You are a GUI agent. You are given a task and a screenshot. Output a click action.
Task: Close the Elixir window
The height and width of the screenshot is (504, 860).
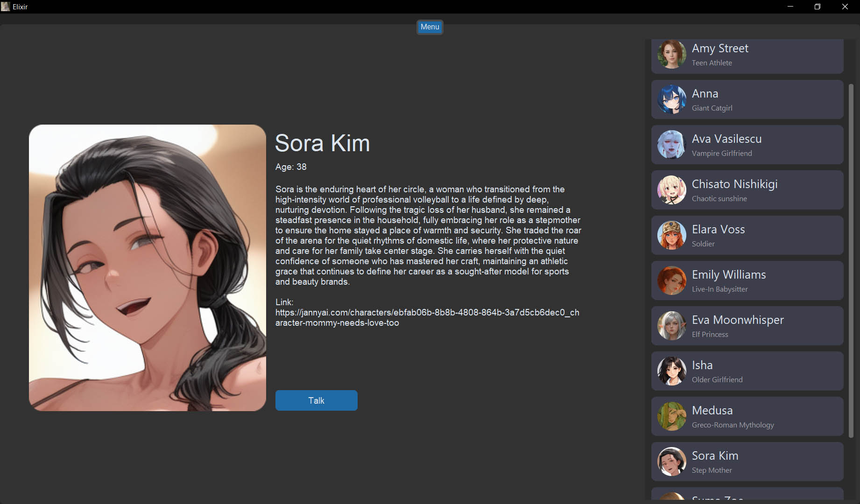point(845,7)
